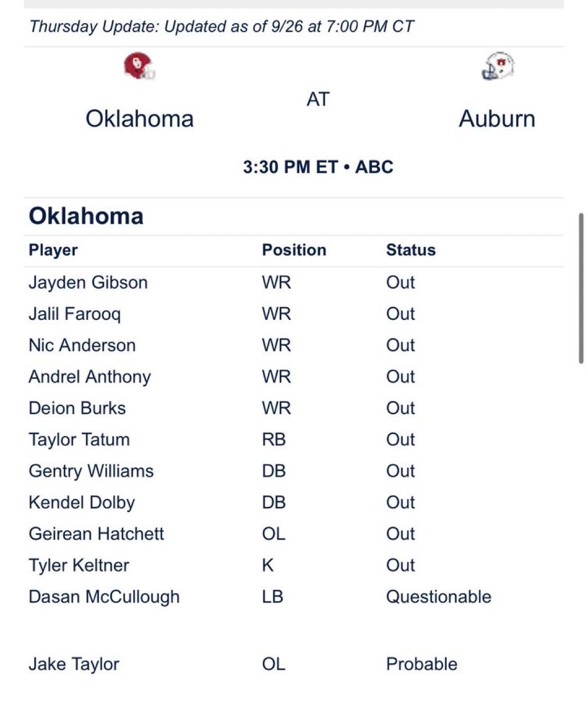The height and width of the screenshot is (702, 588).
Task: Click the 3:30 PM ET ABC game time
Action: coord(318,167)
